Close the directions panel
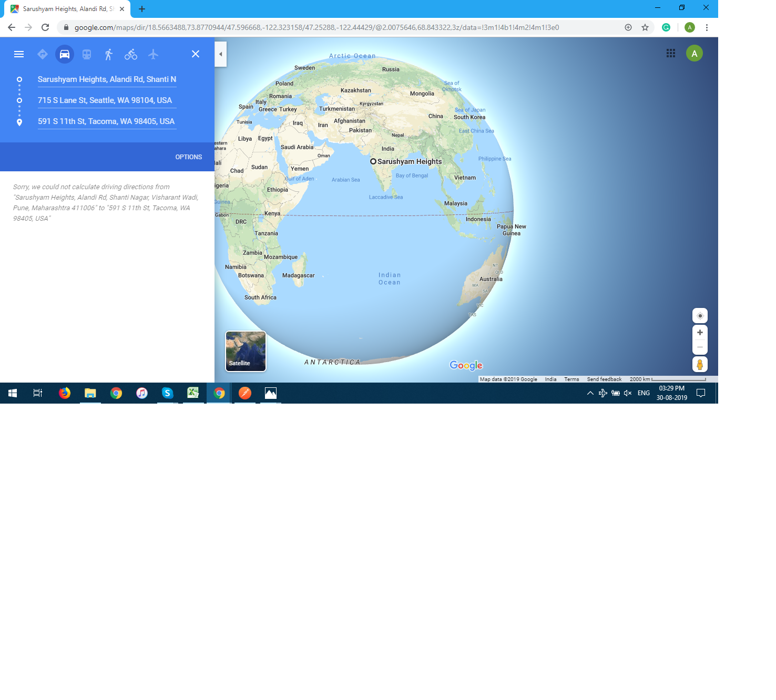The width and height of the screenshot is (776, 700). 196,54
